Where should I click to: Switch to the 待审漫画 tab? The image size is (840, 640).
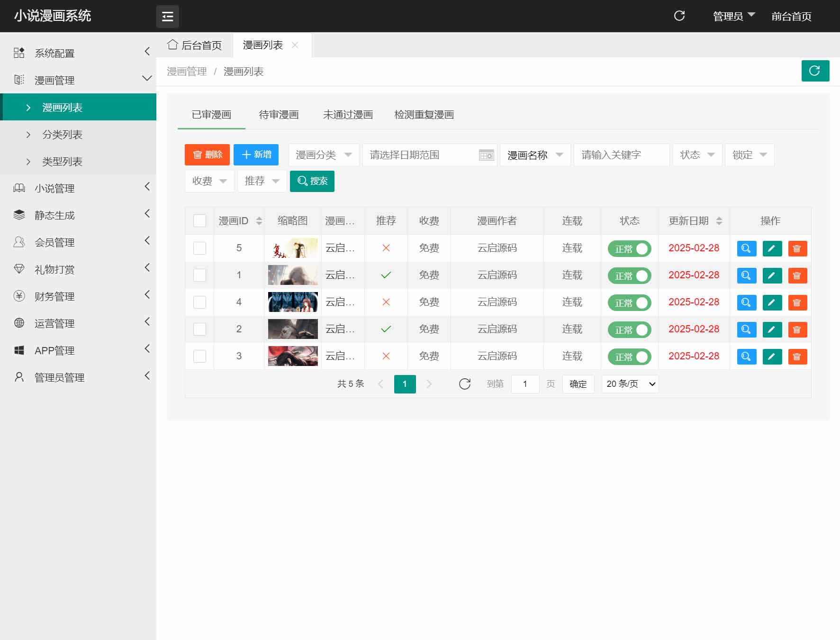278,114
